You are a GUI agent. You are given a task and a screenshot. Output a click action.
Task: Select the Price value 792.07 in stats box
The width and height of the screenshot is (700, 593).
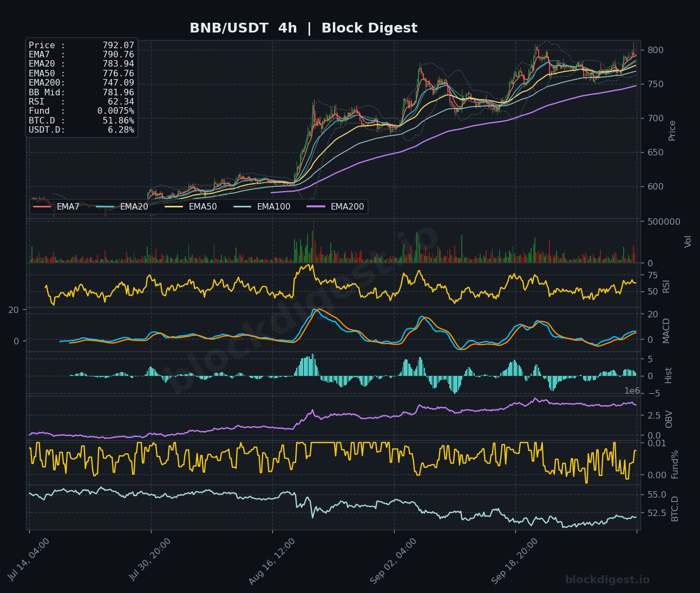click(x=118, y=45)
